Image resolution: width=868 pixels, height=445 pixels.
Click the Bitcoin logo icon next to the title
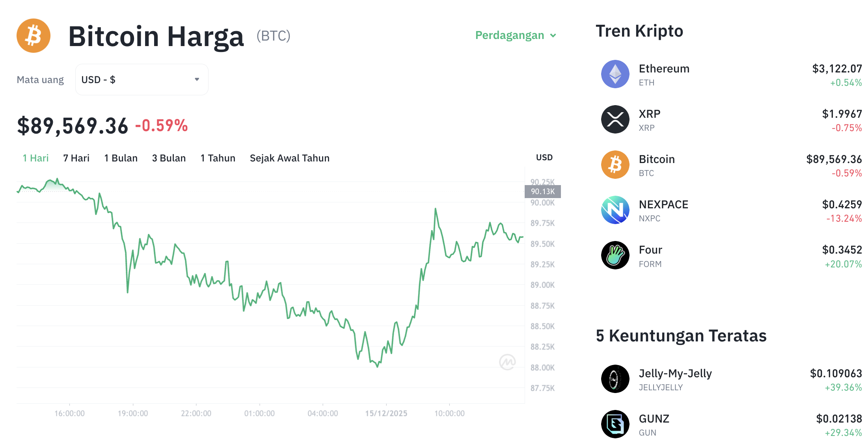click(x=34, y=35)
